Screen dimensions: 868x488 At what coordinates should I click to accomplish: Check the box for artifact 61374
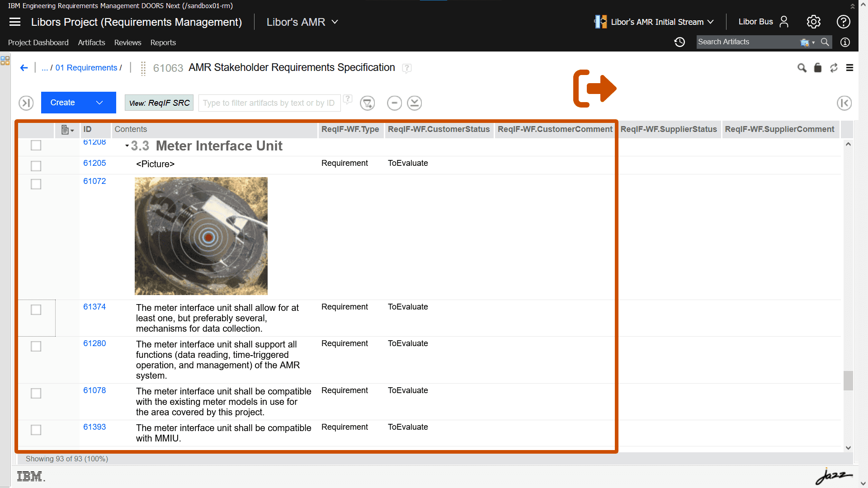(x=36, y=310)
